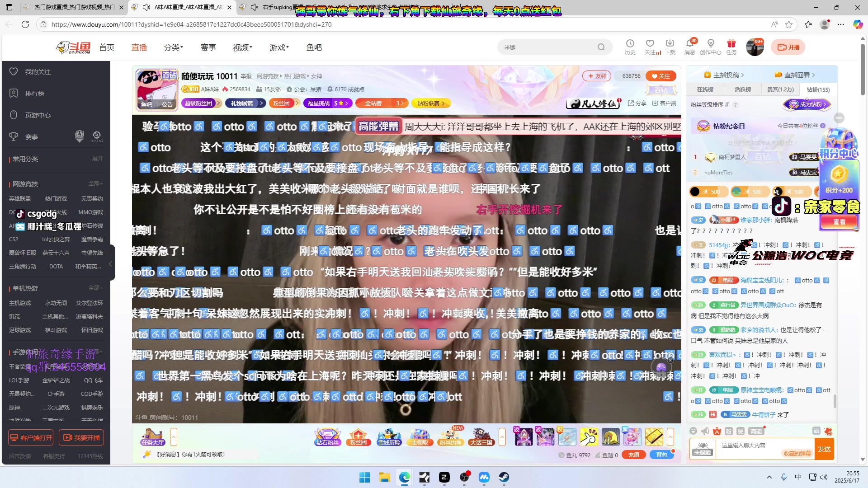Screen dimensions: 868x488
Task: Click the 下载 download icon
Action: pyautogui.click(x=670, y=47)
